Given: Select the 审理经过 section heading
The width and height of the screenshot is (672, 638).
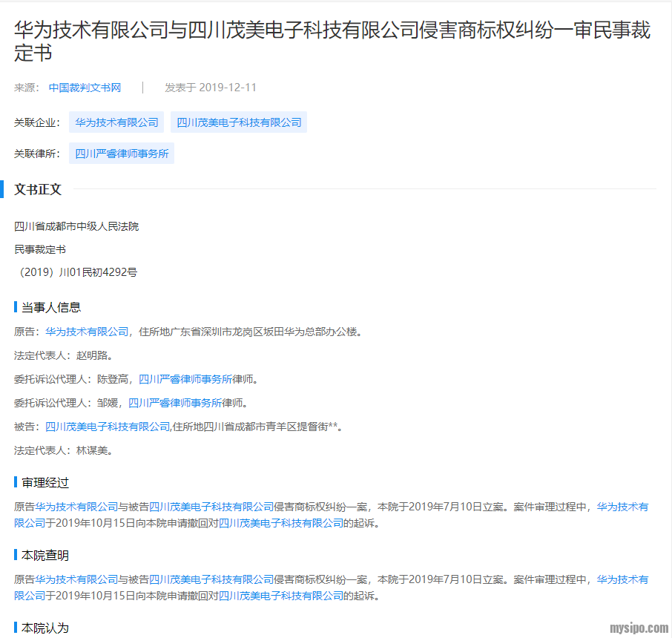Looking at the screenshot, I should tap(45, 482).
